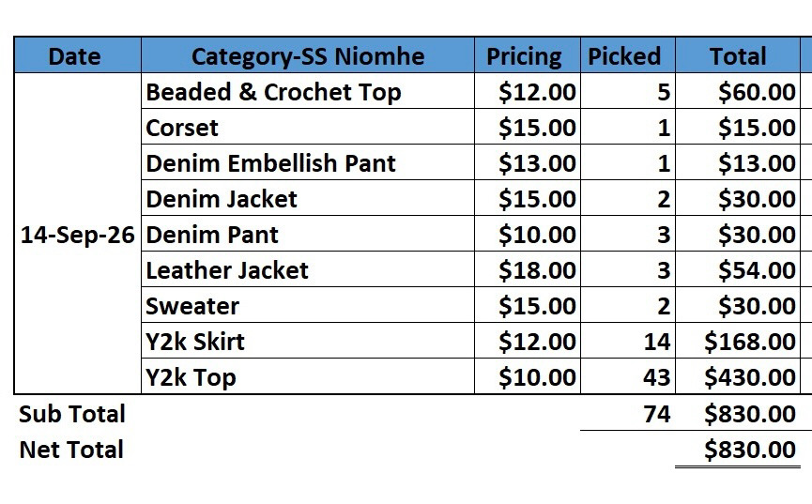Click the Leather Jacket category cell
Screen dimensions: 812x504
click(308, 269)
